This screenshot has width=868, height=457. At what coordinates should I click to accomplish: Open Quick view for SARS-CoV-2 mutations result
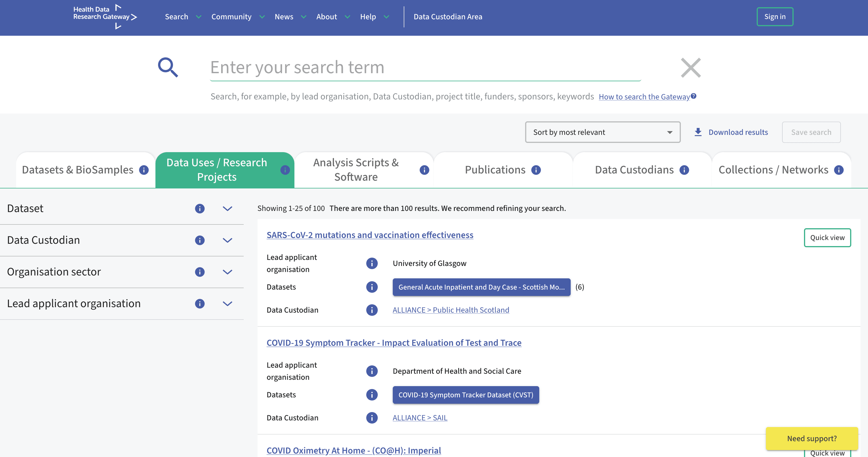[x=827, y=237]
